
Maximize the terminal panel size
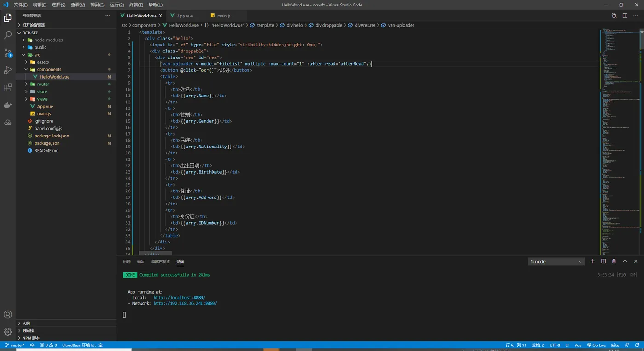point(625,261)
